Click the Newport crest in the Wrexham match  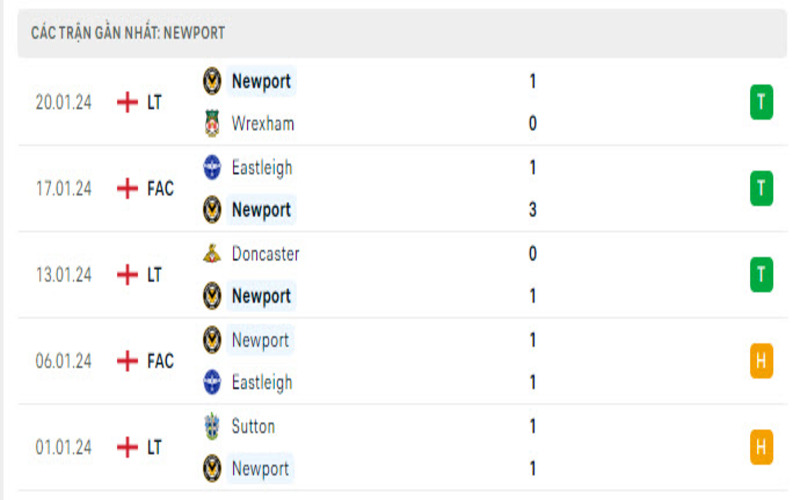pos(212,81)
